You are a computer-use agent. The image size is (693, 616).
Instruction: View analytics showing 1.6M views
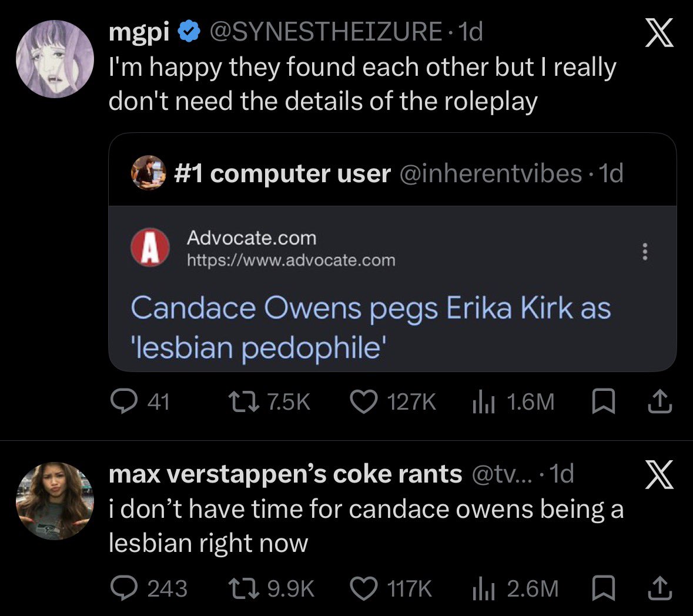coord(513,401)
